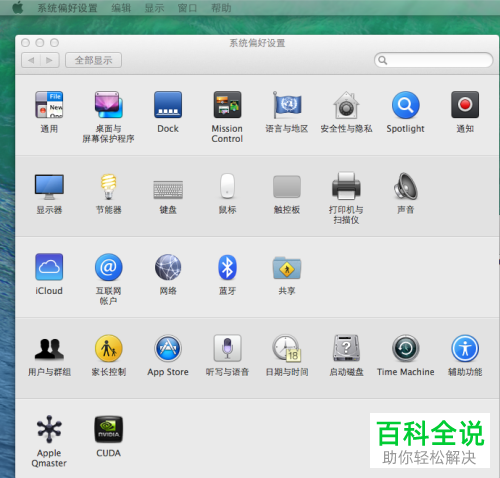Click the magnifier icon in search field
The height and width of the screenshot is (478, 500).
[x=383, y=60]
